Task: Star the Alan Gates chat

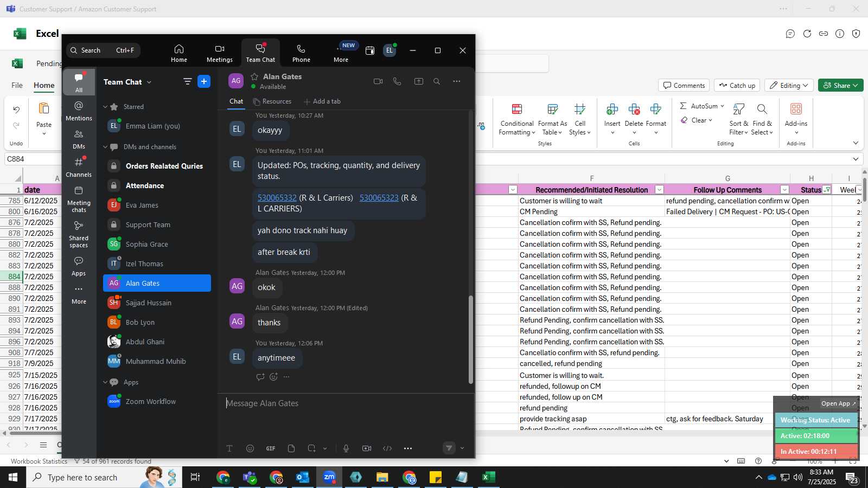Action: pyautogui.click(x=254, y=76)
